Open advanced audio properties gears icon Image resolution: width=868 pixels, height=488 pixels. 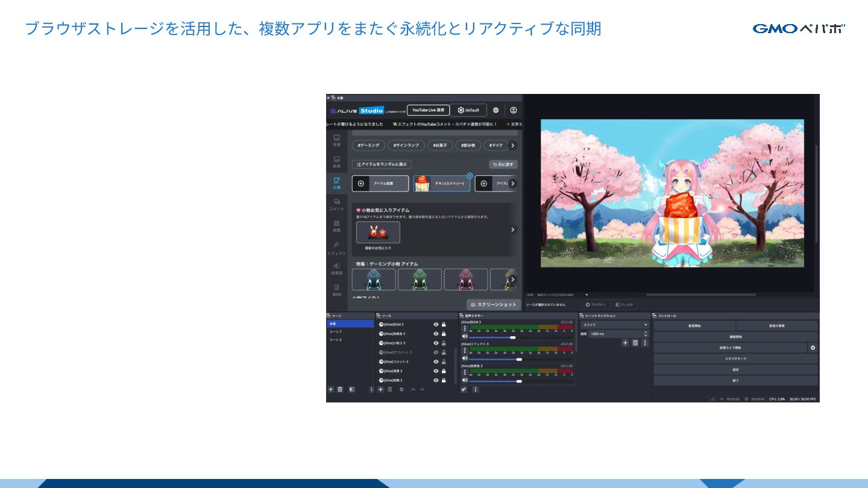(464, 389)
